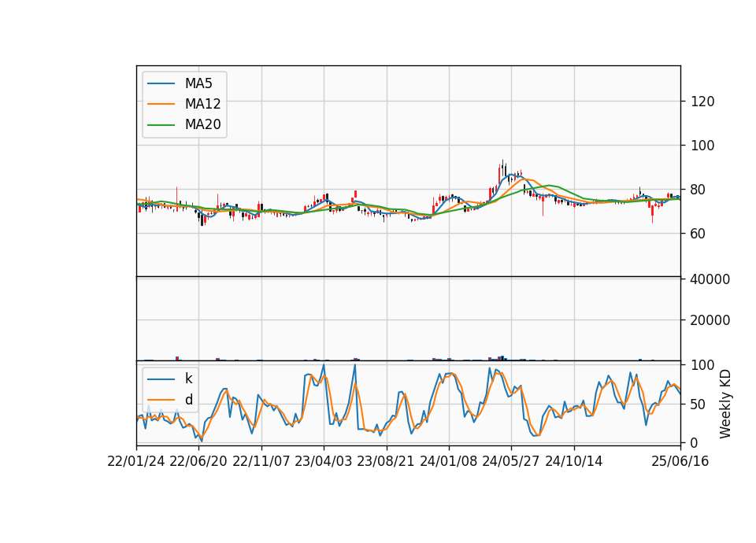Click the green MA20 legend line sample

[161, 125]
